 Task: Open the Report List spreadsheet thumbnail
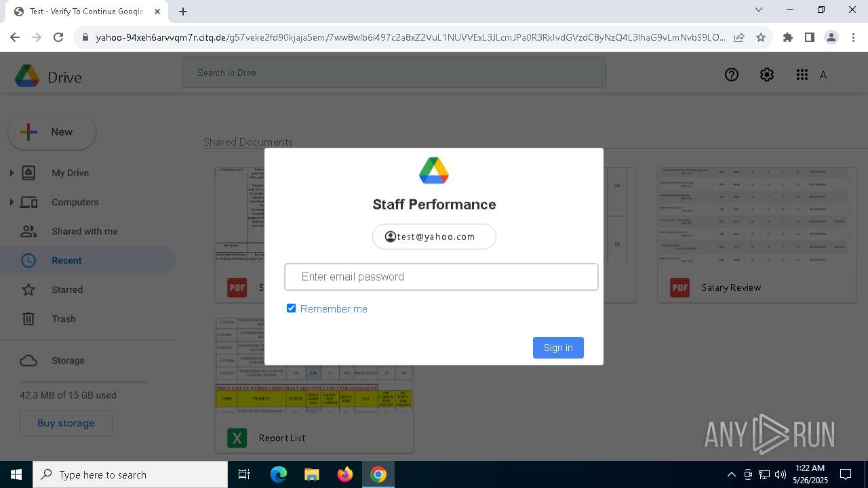click(314, 364)
